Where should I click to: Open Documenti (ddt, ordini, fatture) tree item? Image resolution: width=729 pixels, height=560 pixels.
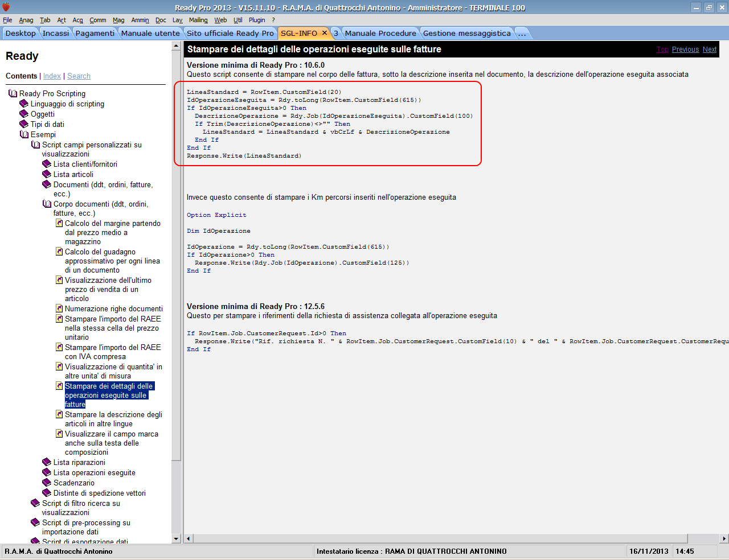click(103, 189)
